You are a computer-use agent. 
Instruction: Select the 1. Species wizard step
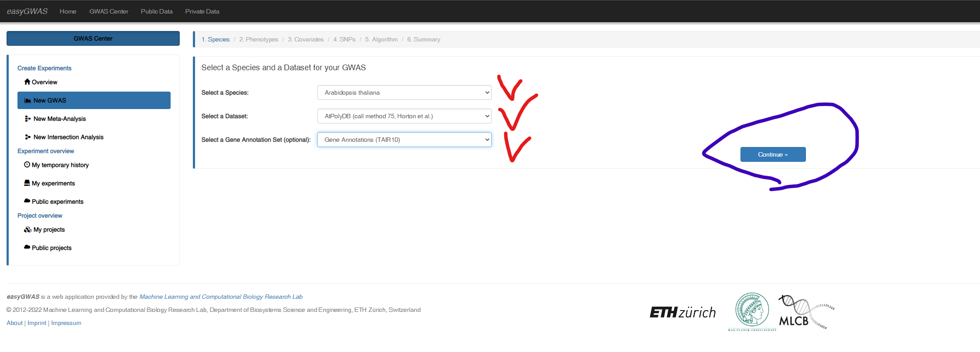pos(216,39)
